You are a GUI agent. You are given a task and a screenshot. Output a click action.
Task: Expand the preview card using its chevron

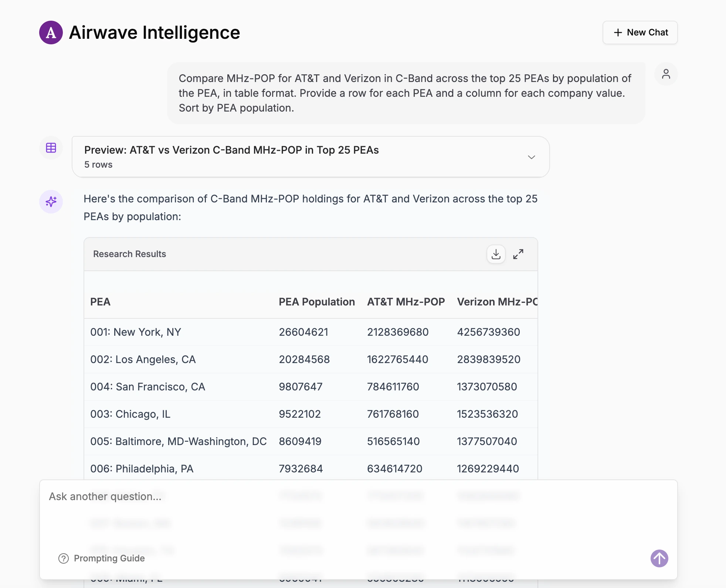[x=532, y=157]
